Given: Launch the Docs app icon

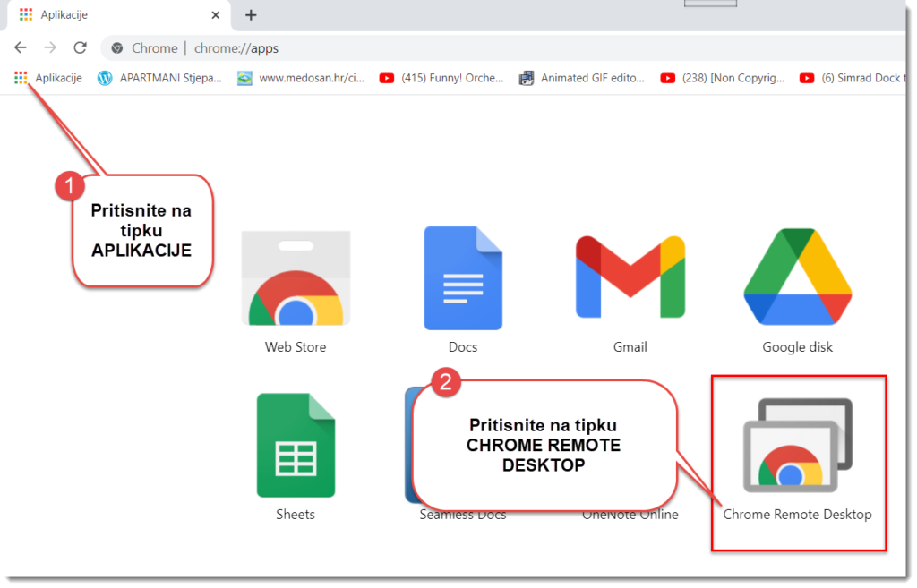Looking at the screenshot, I should (x=463, y=278).
